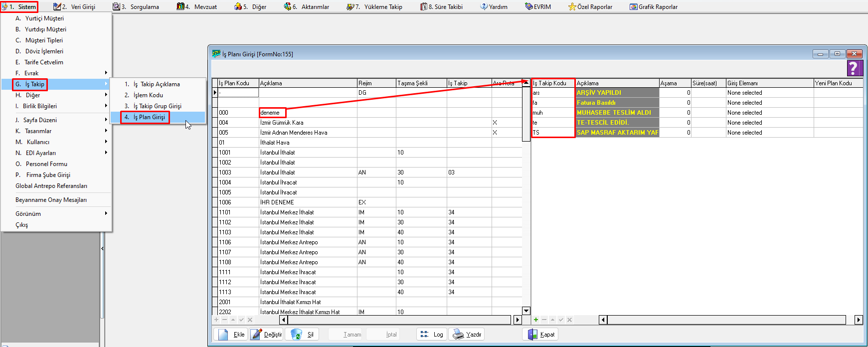This screenshot has height=347, width=868.
Task: Open the Veri Girişi menu
Action: click(74, 7)
